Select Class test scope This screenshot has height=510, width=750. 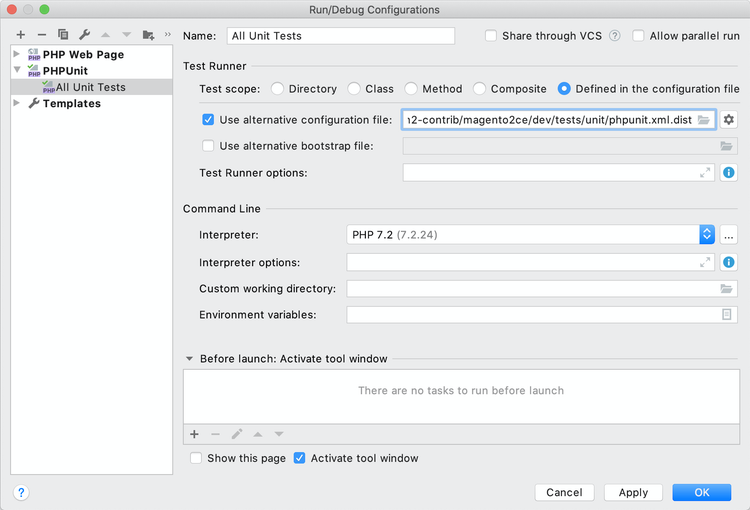[354, 89]
